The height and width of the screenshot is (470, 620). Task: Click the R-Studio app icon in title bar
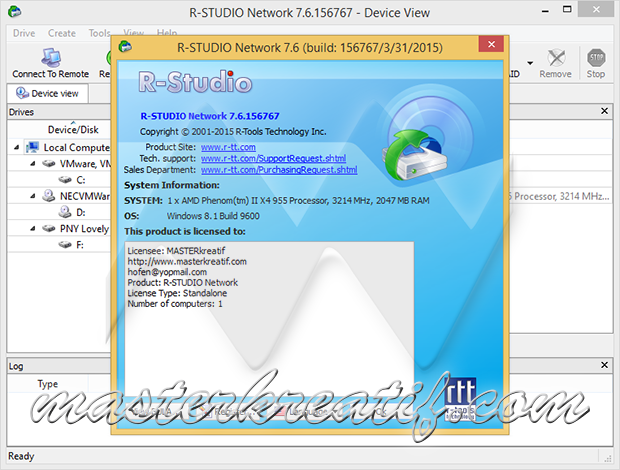pyautogui.click(x=15, y=11)
